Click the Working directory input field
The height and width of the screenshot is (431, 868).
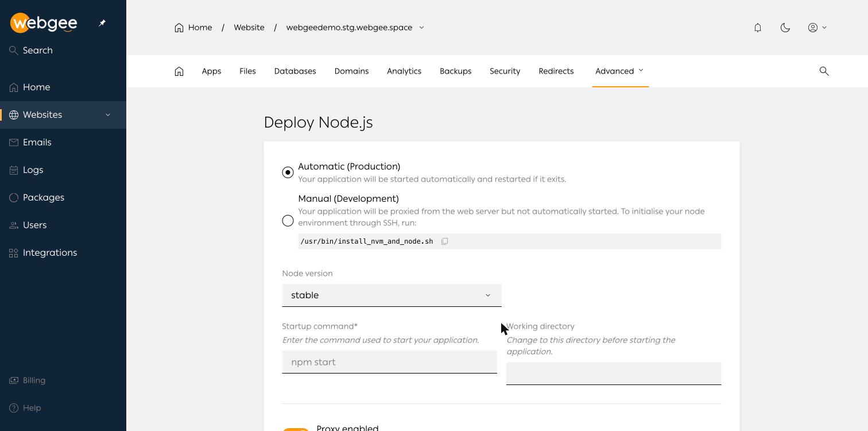click(x=614, y=374)
